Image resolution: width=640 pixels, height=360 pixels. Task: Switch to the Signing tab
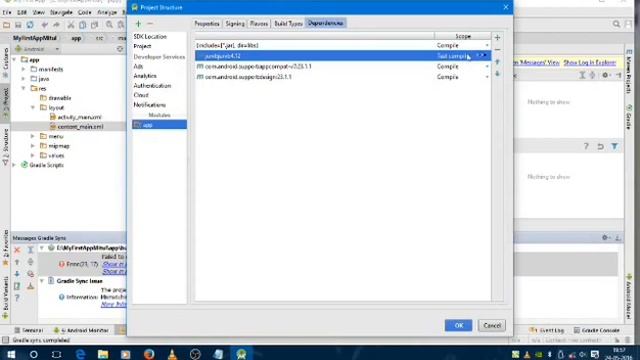[235, 24]
